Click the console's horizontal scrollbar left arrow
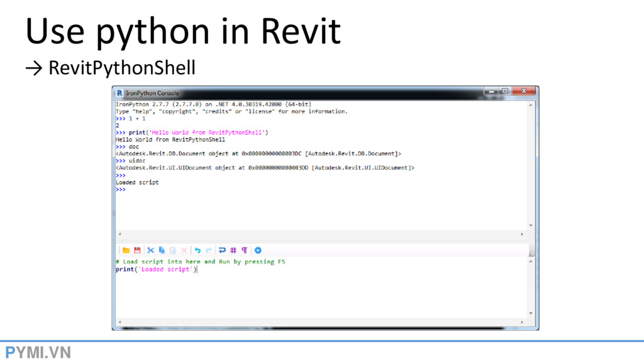This screenshot has height=362, width=644. click(120, 234)
